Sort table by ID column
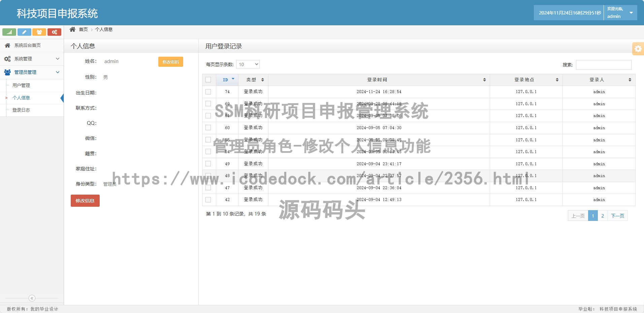644x313 pixels. tap(227, 80)
